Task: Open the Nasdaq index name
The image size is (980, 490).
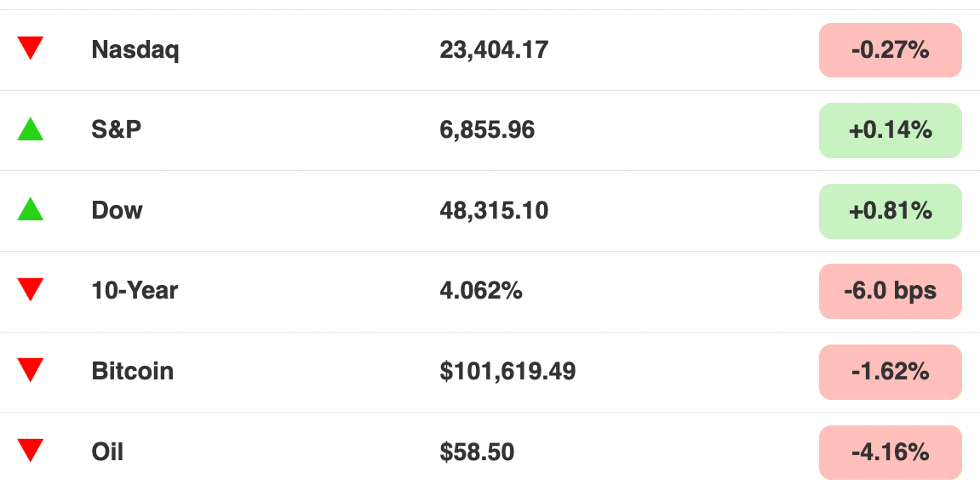Action: pyautogui.click(x=135, y=50)
